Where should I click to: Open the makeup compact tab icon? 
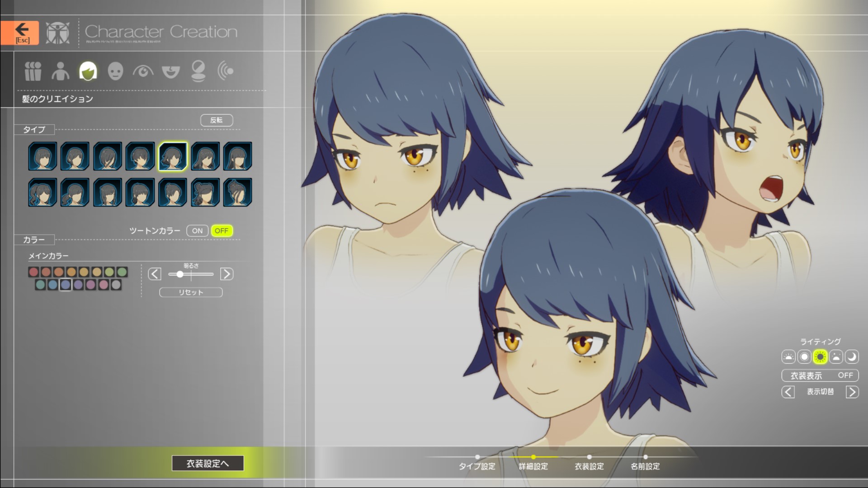[198, 71]
